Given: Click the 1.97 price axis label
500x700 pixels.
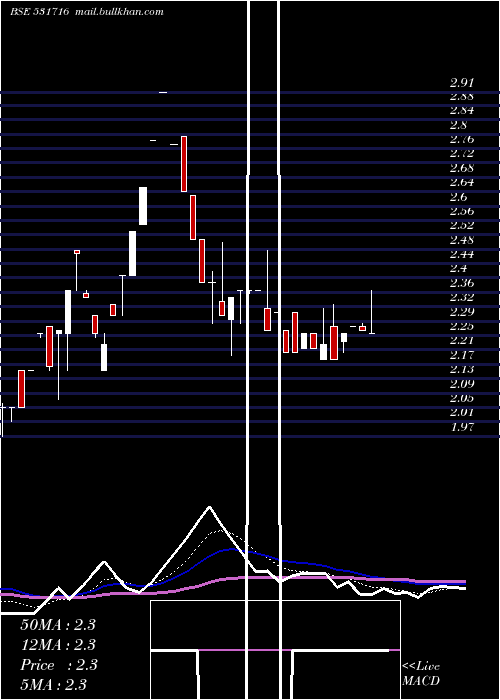Looking at the screenshot, I should point(462,427).
